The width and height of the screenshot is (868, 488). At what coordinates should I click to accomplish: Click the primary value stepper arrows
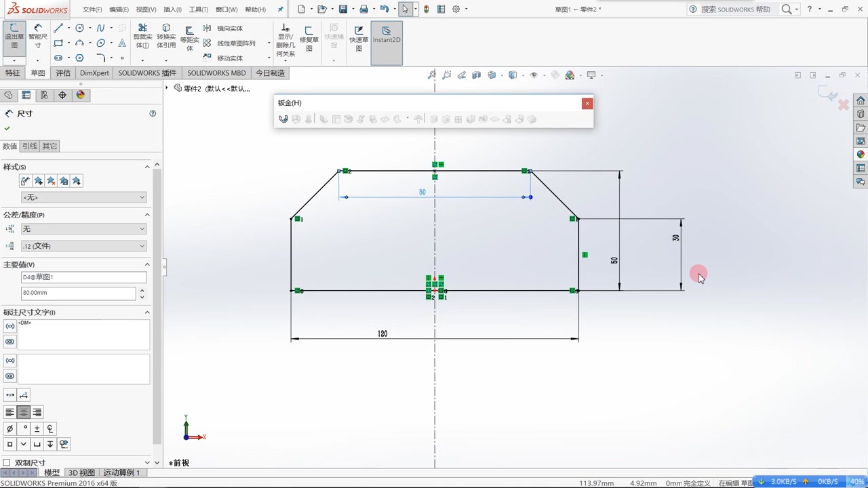pyautogui.click(x=142, y=293)
